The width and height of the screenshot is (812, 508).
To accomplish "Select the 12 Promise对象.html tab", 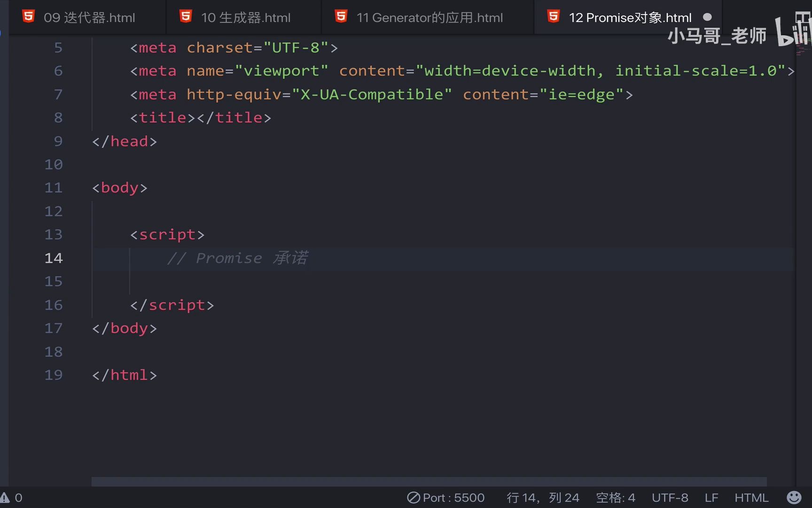I will tap(628, 17).
